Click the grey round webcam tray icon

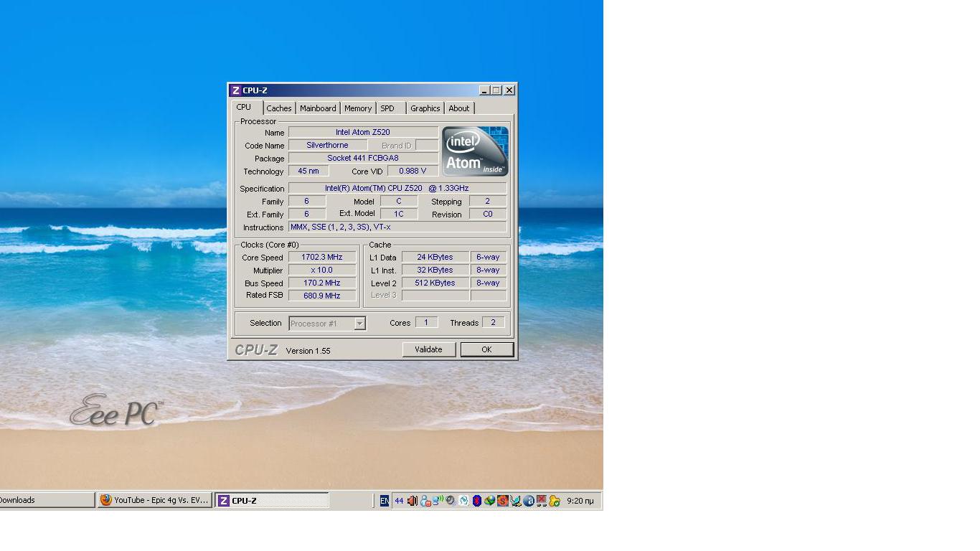[x=451, y=501]
